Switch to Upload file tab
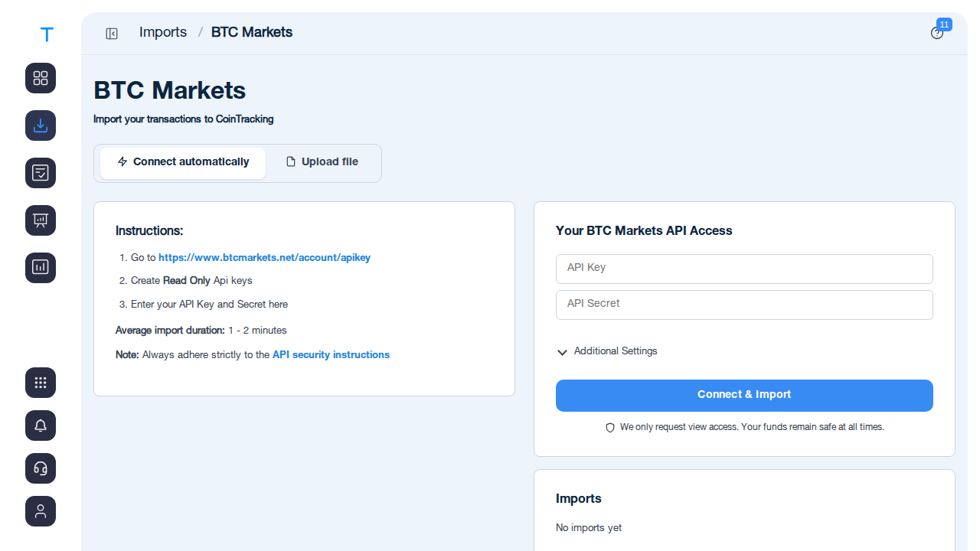This screenshot has width=980, height=551. coord(322,162)
